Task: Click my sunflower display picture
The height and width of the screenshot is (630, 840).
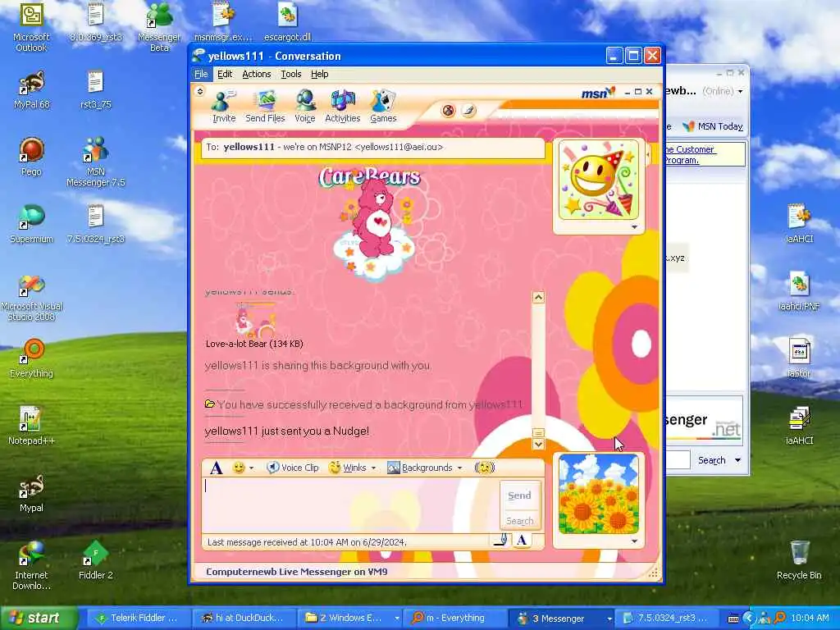Action: pos(598,494)
